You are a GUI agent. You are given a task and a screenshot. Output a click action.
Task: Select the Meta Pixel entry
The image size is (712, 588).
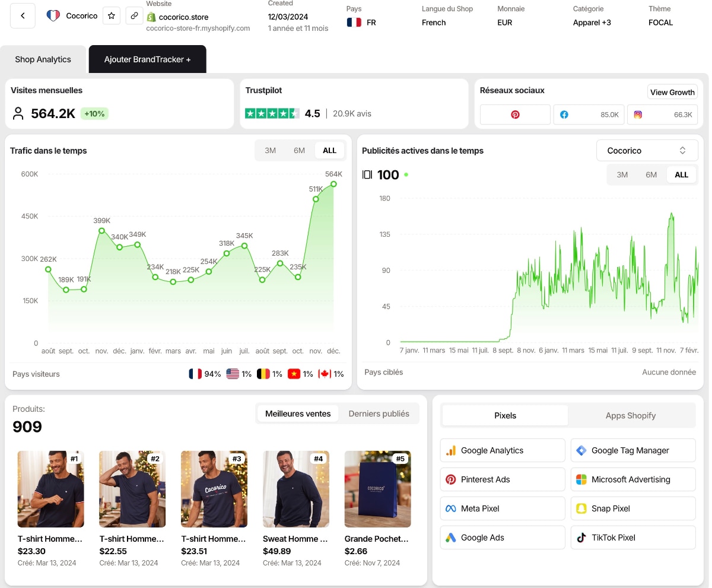coord(502,508)
